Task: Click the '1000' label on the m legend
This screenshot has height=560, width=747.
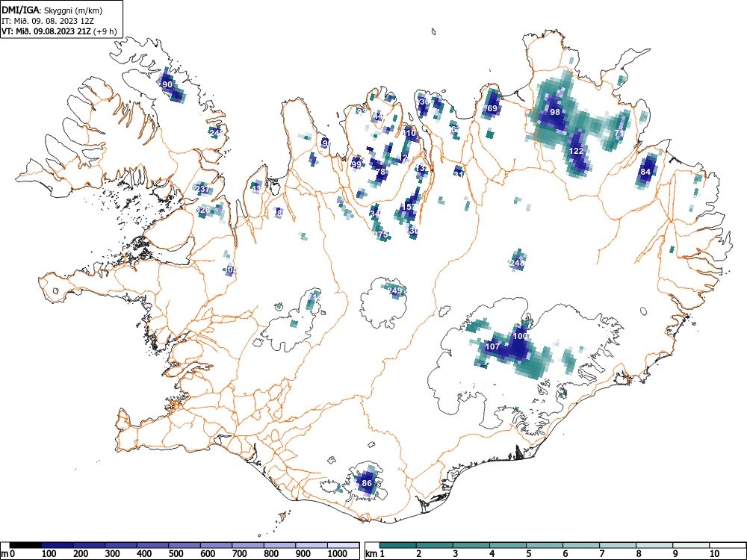Action: (338, 554)
